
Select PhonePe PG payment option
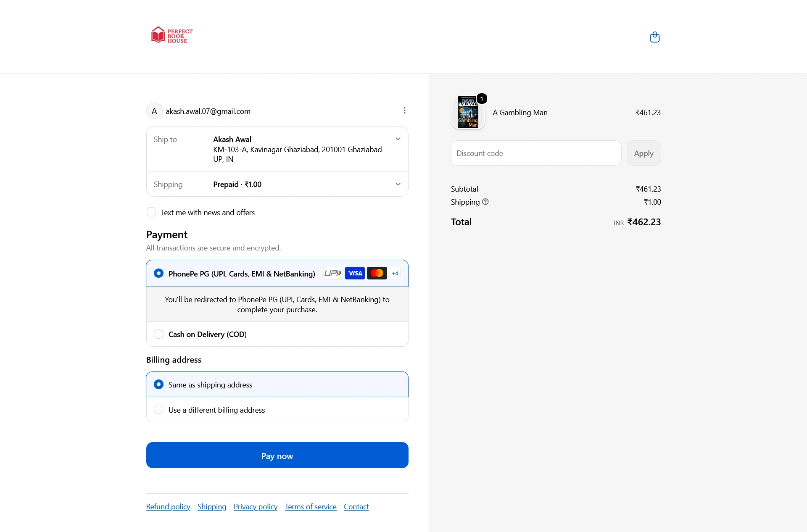click(x=158, y=273)
